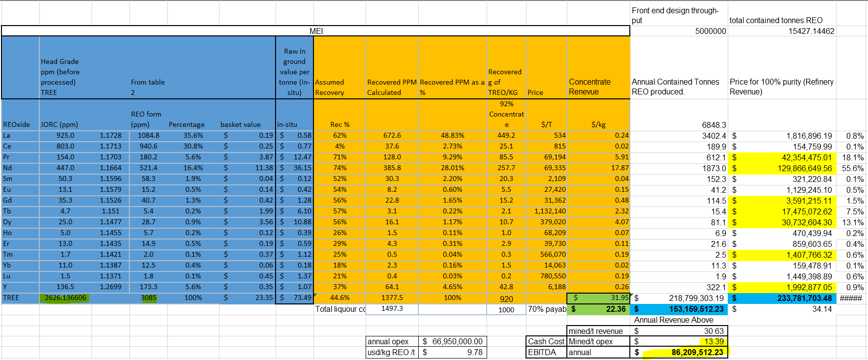Viewport: 868px width, 360px height.
Task: Select the 15427.14462 total contained tonnes cell
Action: (782, 31)
